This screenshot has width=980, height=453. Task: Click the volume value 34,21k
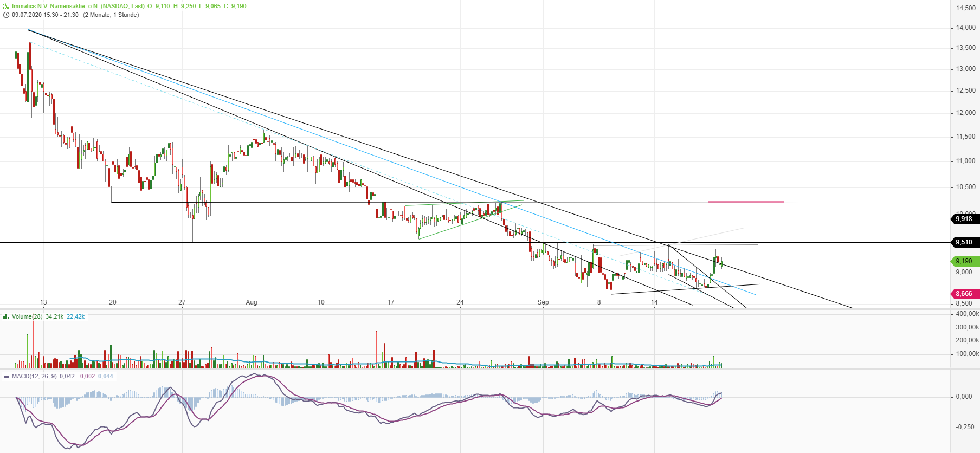54,317
